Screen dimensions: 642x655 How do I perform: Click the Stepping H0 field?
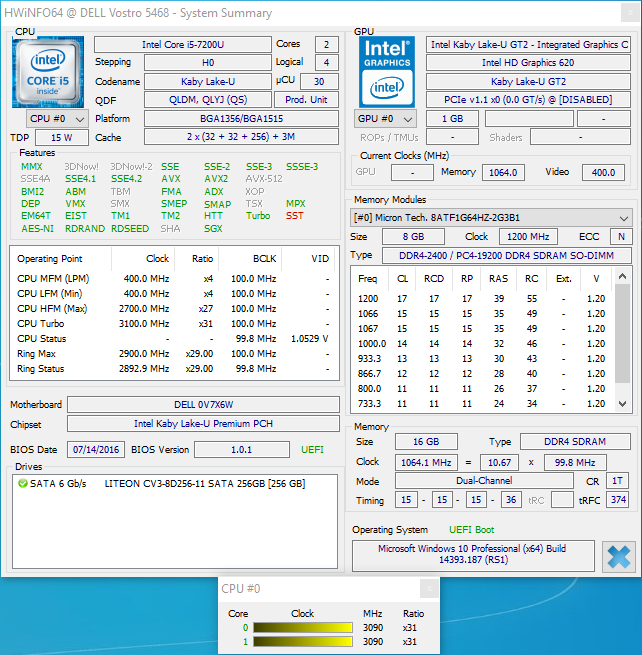208,63
